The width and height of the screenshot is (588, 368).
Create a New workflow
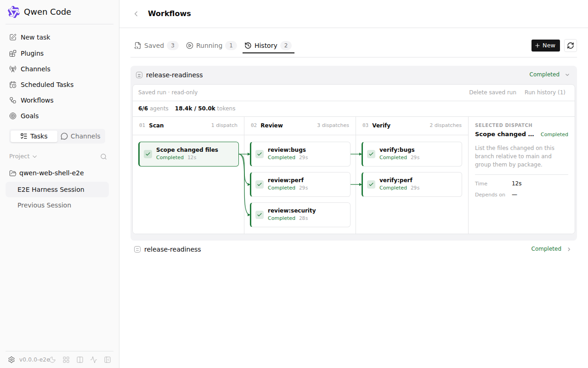point(546,46)
